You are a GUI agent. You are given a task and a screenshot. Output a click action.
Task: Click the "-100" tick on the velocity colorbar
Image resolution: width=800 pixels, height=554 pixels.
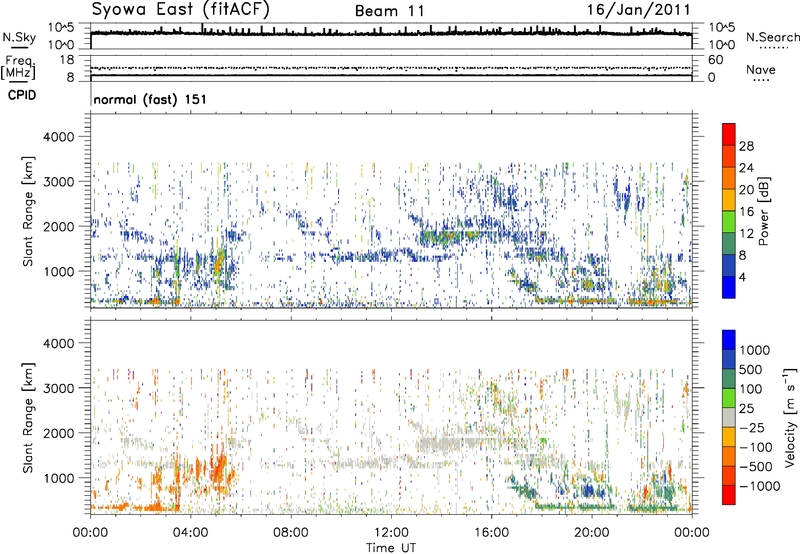tap(756, 447)
